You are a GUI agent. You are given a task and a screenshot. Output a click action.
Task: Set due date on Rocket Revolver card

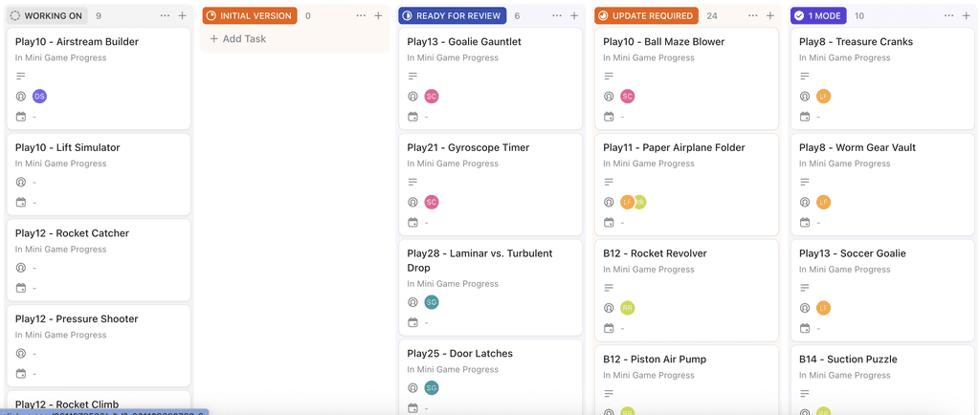point(609,328)
